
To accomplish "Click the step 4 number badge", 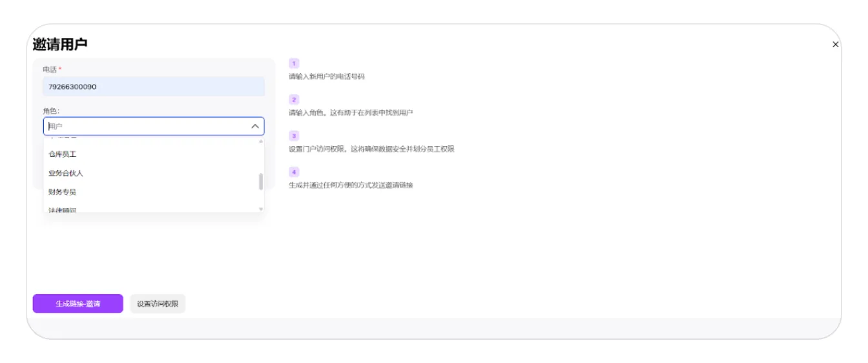I will pyautogui.click(x=294, y=172).
